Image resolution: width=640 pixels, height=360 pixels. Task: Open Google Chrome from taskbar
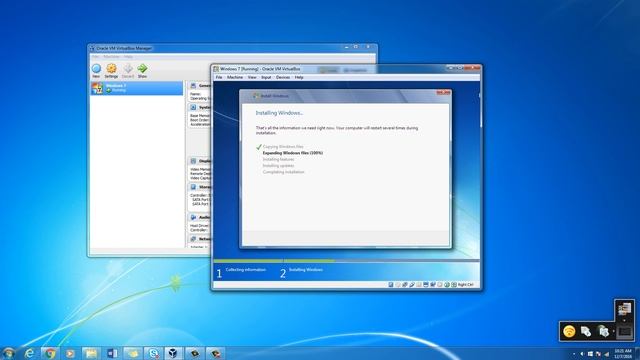pyautogui.click(x=50, y=353)
